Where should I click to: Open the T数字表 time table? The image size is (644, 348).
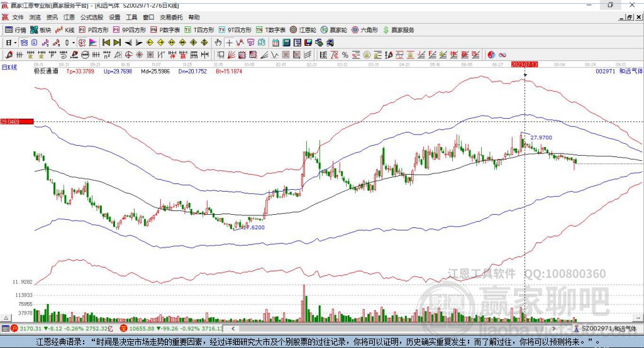click(x=270, y=30)
